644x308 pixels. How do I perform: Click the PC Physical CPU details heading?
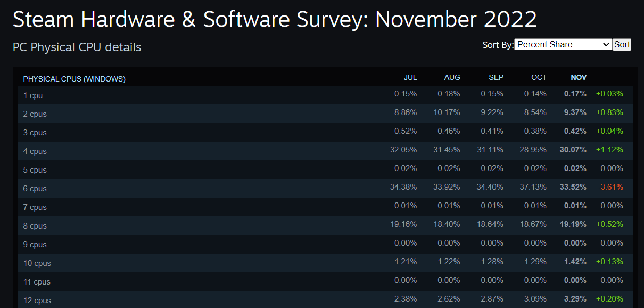click(x=76, y=47)
